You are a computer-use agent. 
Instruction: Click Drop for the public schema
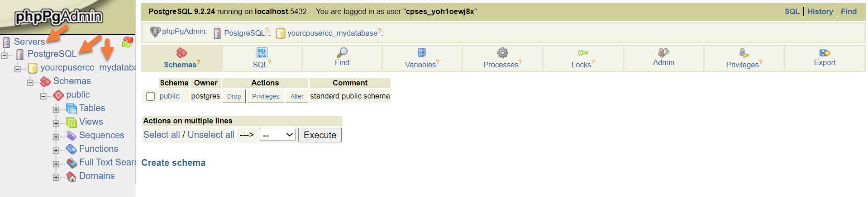[x=234, y=96]
